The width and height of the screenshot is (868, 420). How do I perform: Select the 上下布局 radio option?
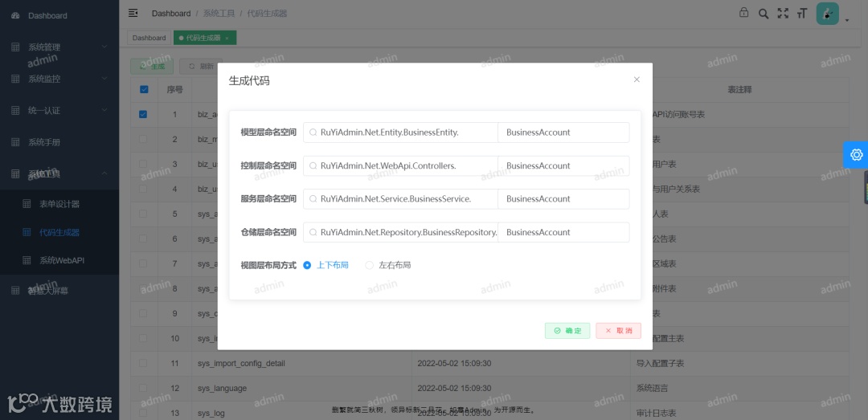[326, 265]
